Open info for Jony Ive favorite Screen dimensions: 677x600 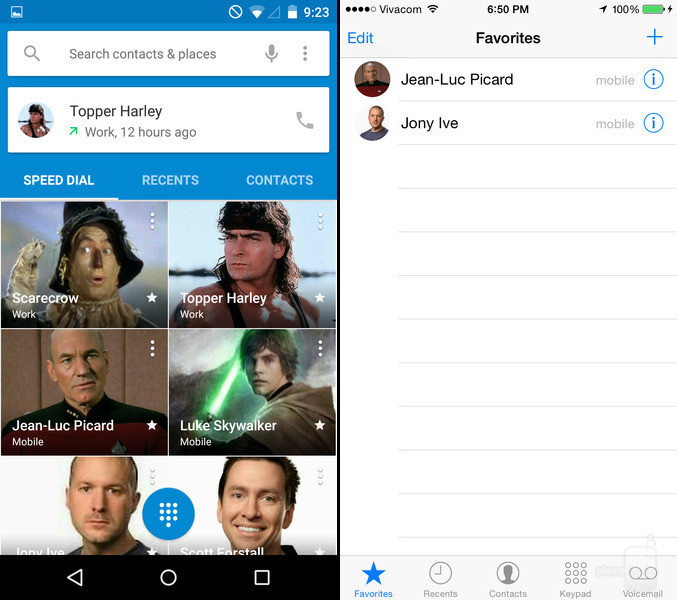pos(653,123)
